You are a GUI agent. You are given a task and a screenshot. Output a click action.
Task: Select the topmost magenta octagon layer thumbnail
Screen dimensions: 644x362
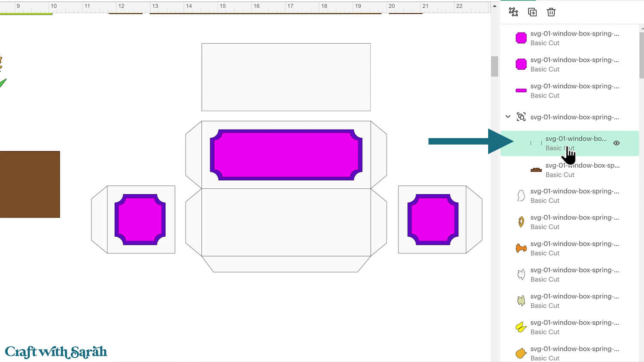coord(521,38)
